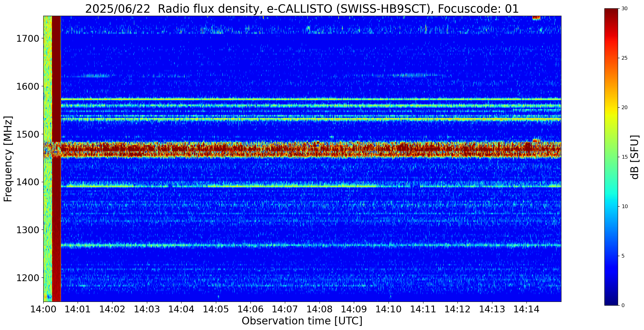
Task: Click the small red patch at top near 14:14
Action: click(536, 18)
